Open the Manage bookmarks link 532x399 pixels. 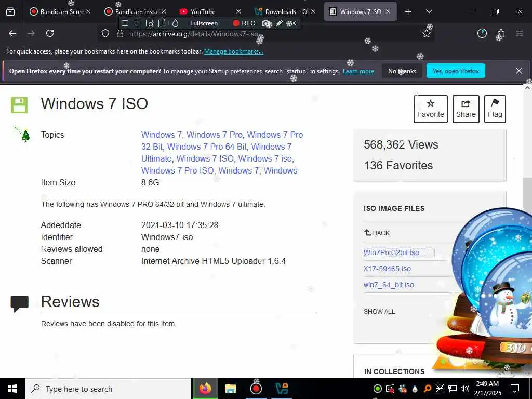(x=233, y=51)
